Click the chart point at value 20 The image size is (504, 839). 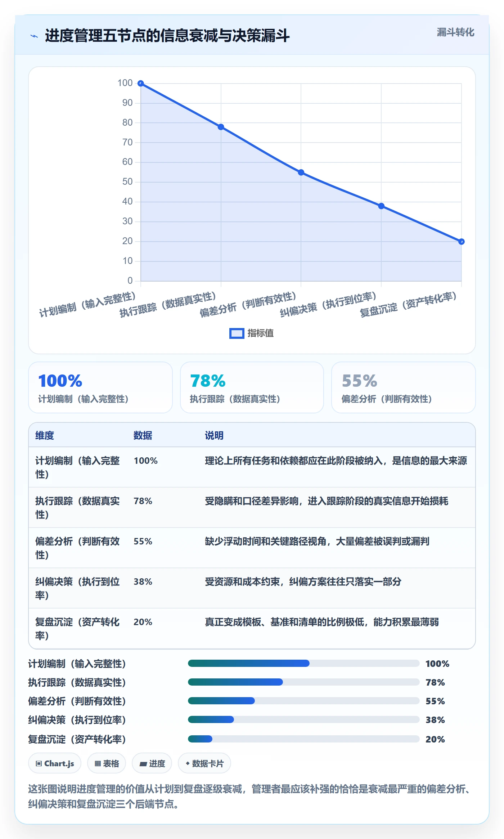462,242
